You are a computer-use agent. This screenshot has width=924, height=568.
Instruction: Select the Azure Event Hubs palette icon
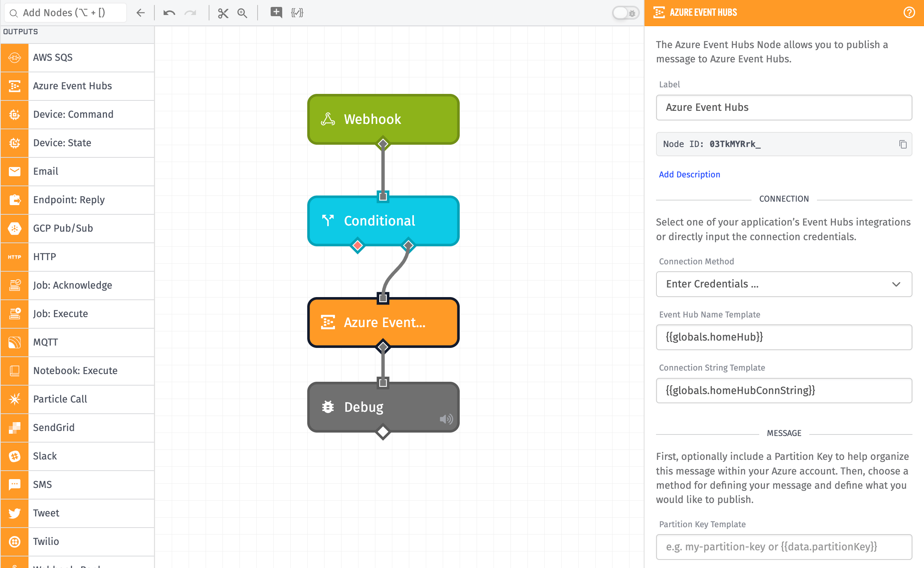[x=15, y=86]
